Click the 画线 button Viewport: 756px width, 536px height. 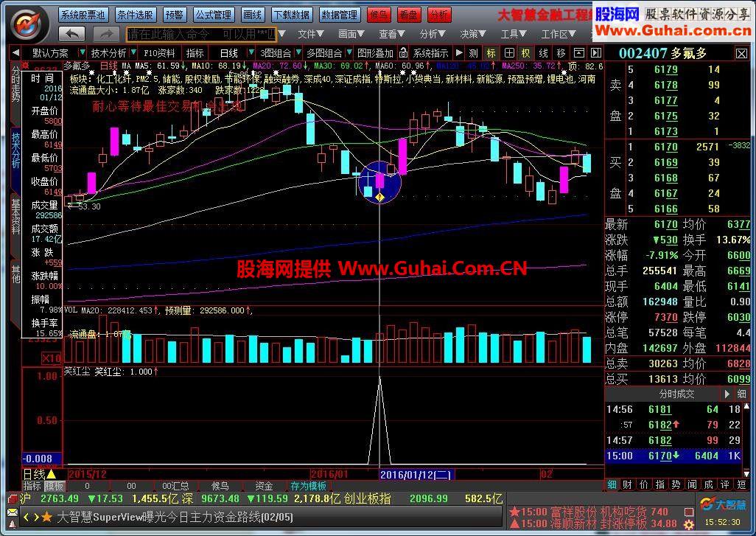253,15
